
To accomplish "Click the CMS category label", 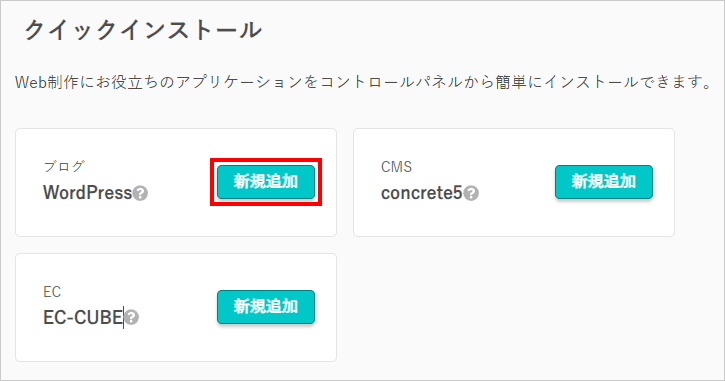I will (x=396, y=166).
